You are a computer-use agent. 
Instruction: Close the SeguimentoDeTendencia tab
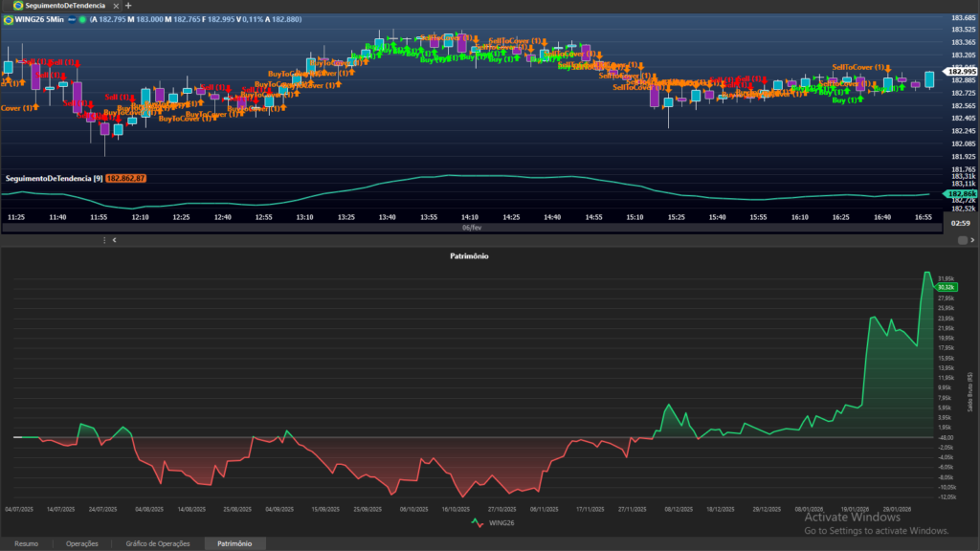[x=117, y=6]
